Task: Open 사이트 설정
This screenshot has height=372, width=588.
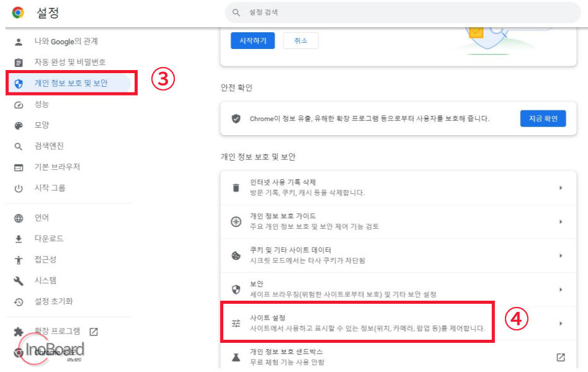Action: pyautogui.click(x=398, y=323)
